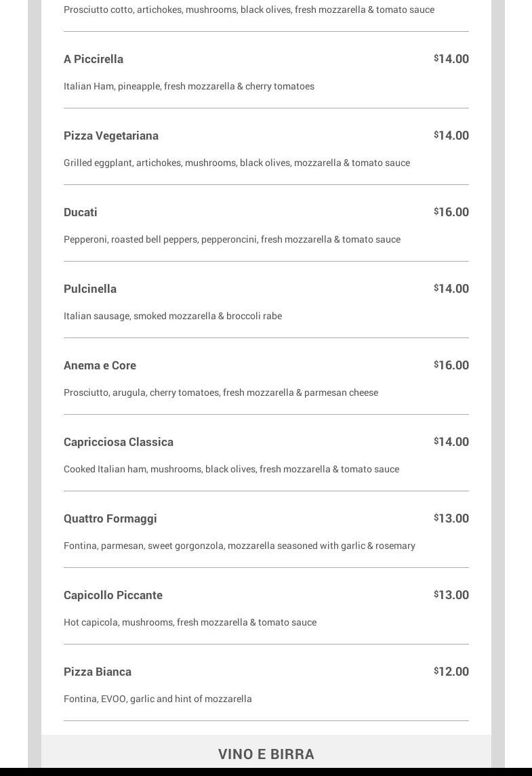This screenshot has width=532, height=776.
Task: Select the Anema e Core item name
Action: [x=100, y=365]
